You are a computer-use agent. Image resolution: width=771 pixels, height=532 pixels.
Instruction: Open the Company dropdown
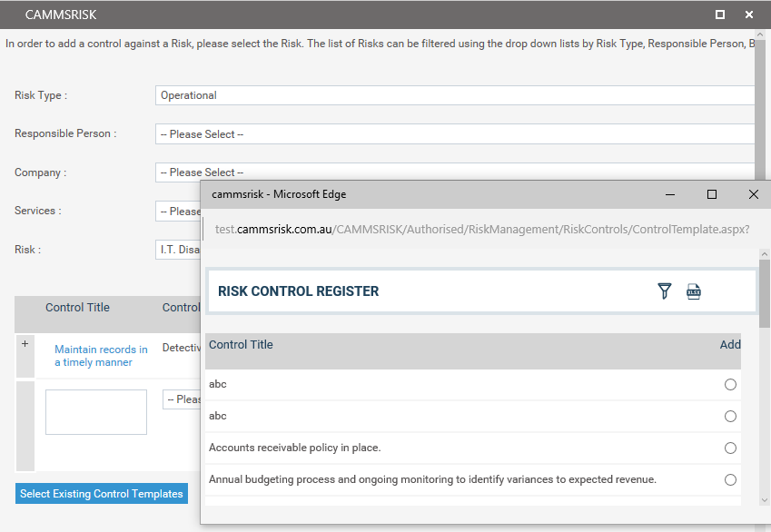tap(455, 172)
